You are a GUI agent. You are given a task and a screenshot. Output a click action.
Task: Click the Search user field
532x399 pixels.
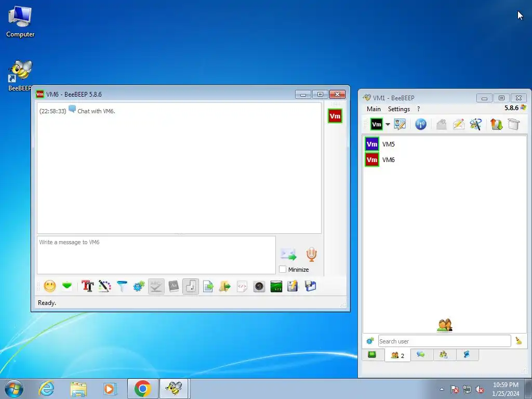[x=445, y=341]
